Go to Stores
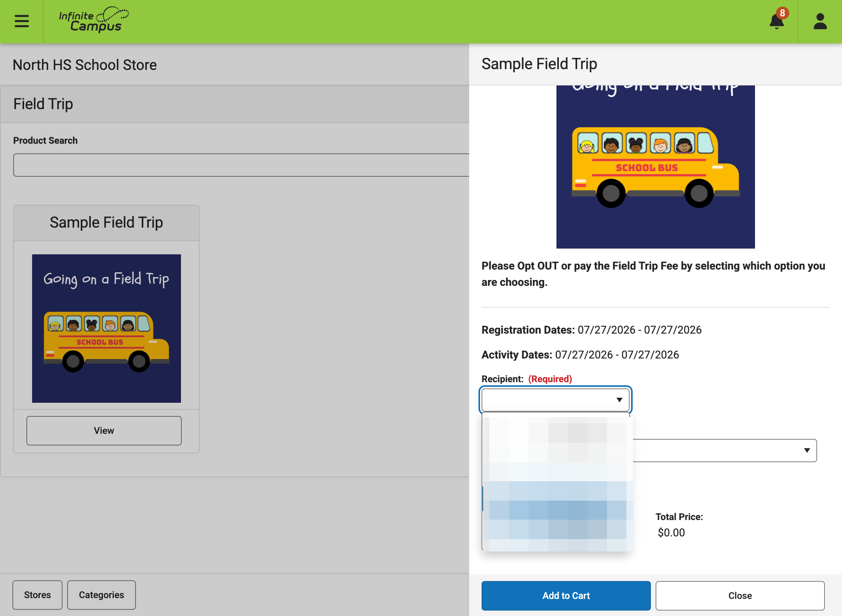Viewport: 842px width, 616px height. (37, 595)
